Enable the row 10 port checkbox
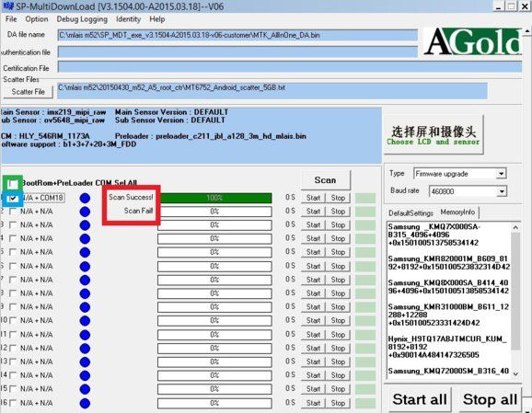Screen dimensions: 532x413 (x=13, y=320)
